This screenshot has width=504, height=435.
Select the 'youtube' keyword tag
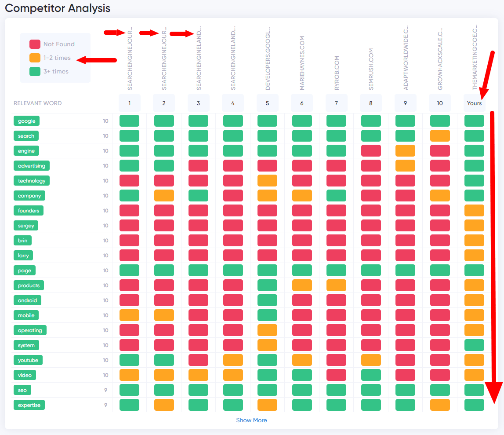coord(28,360)
